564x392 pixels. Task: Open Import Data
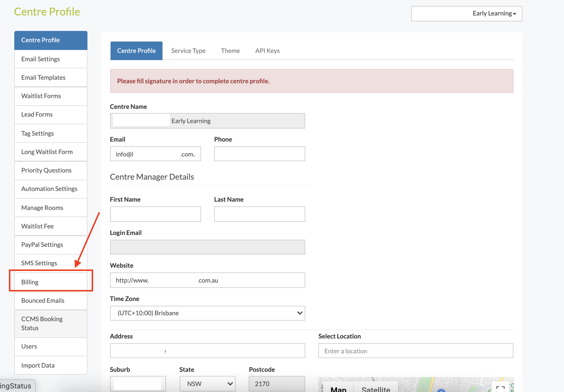[x=51, y=366]
